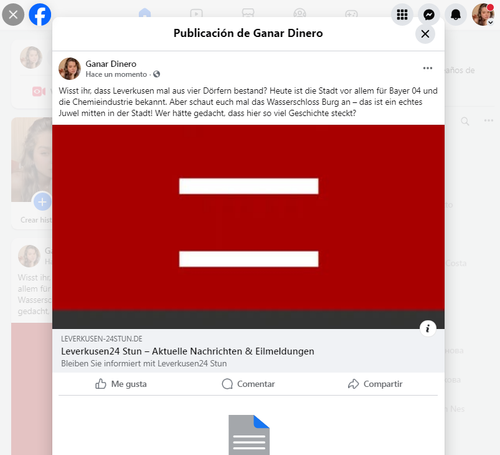This screenshot has height=455, width=500.
Task: Like the post with Me gusta
Action: (x=121, y=384)
